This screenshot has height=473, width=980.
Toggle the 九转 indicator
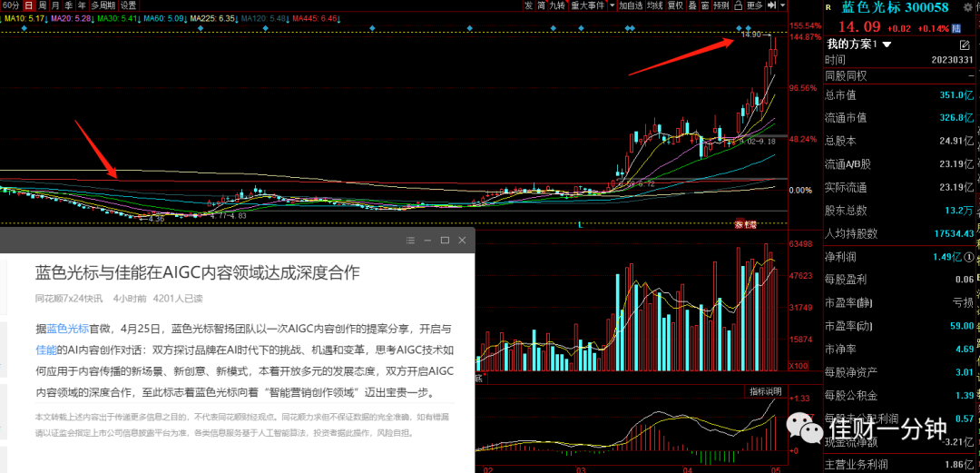click(x=557, y=5)
